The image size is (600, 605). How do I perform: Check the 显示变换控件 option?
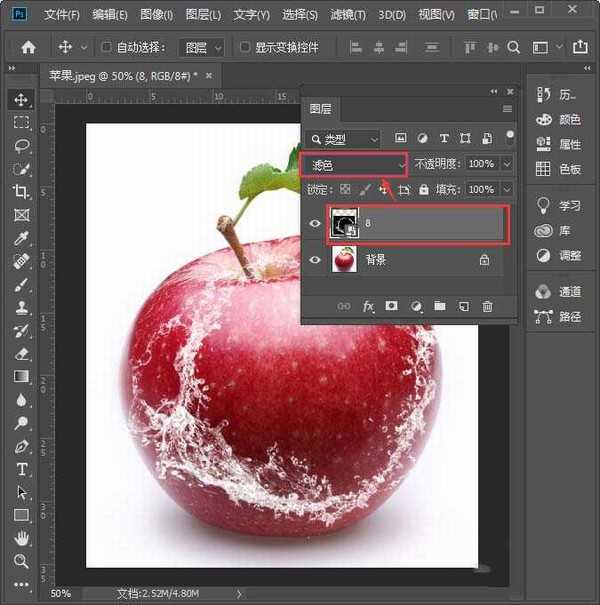(x=245, y=47)
